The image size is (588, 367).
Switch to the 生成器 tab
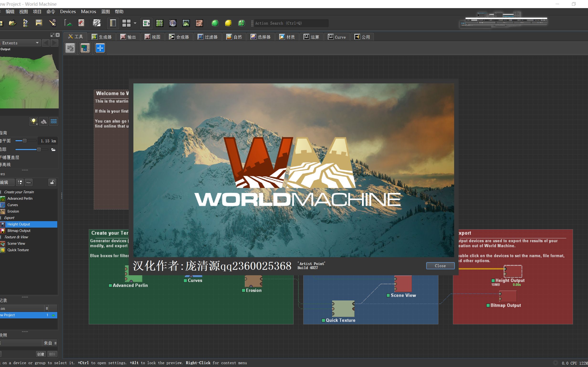click(102, 37)
